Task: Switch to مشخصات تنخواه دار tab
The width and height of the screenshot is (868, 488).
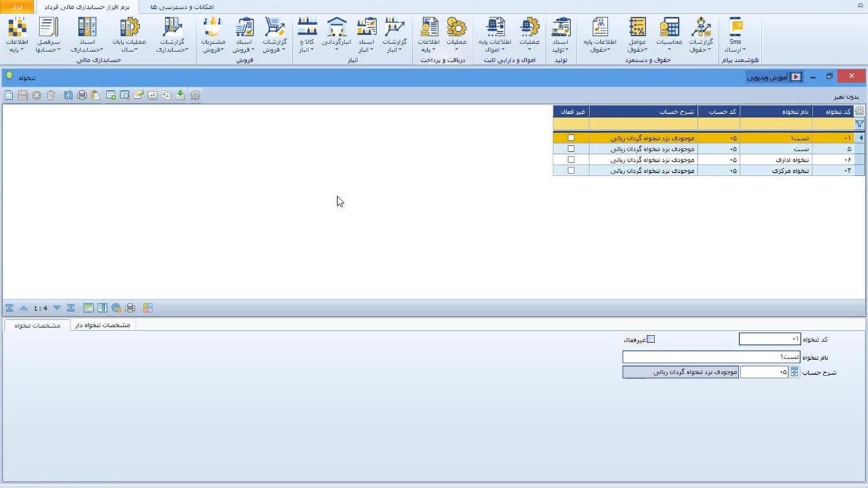Action: coord(102,325)
